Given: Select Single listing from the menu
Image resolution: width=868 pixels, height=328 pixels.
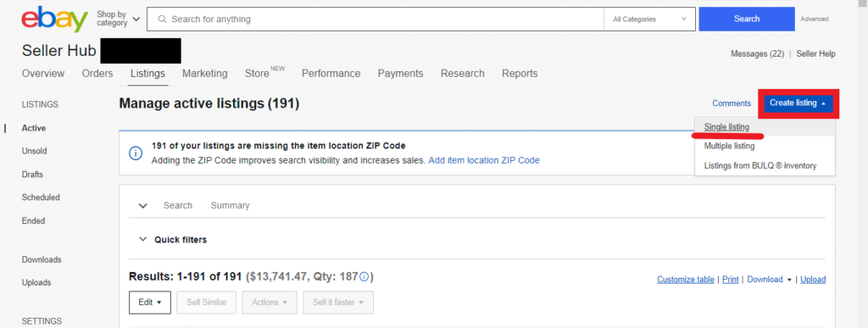Looking at the screenshot, I should (726, 127).
